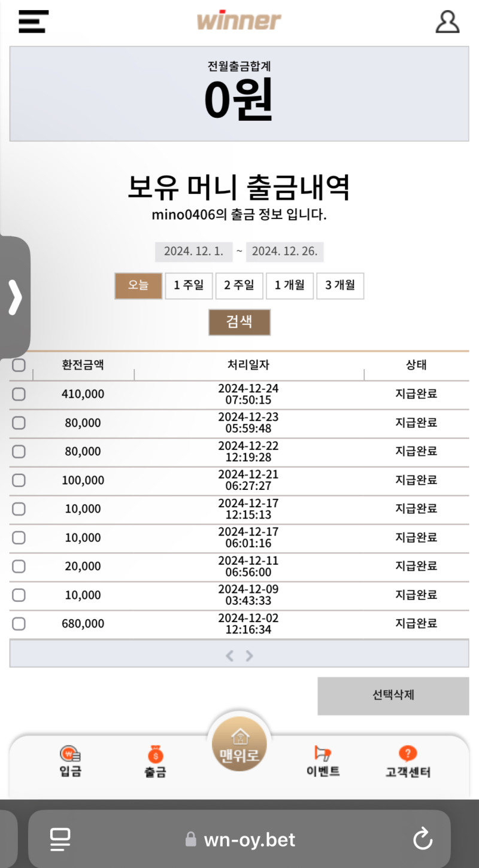
Task: Click the 검색 search button
Action: (x=239, y=322)
